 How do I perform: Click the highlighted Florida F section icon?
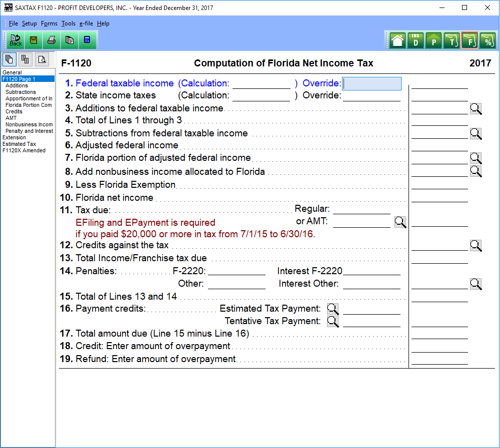pos(469,40)
